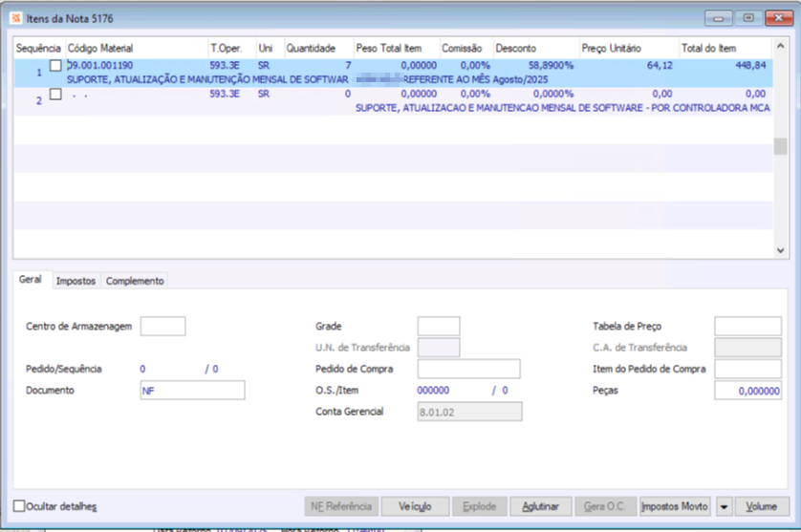This screenshot has height=532, width=801.
Task: Click the items grid scrollbar thumb
Action: (780, 146)
